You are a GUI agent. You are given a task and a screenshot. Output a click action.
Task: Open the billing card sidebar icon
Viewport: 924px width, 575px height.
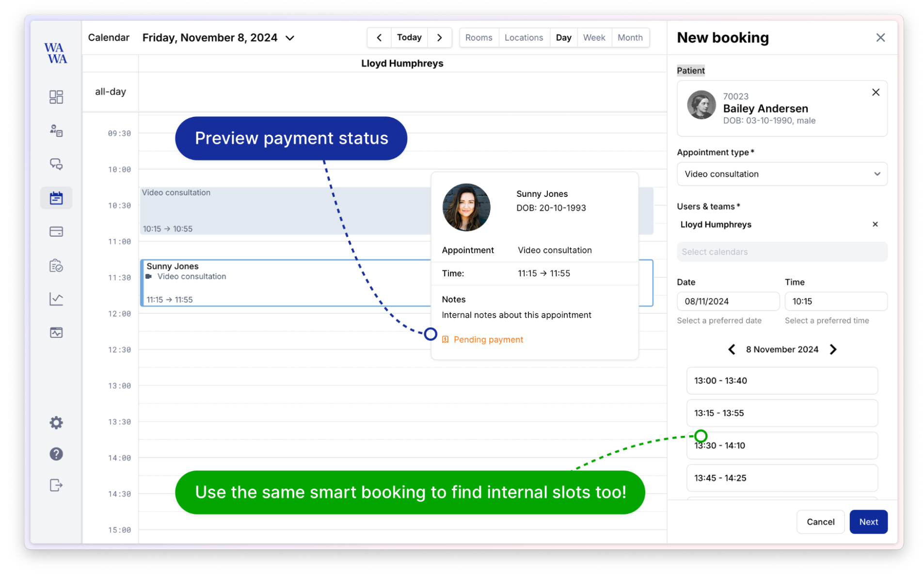click(56, 232)
